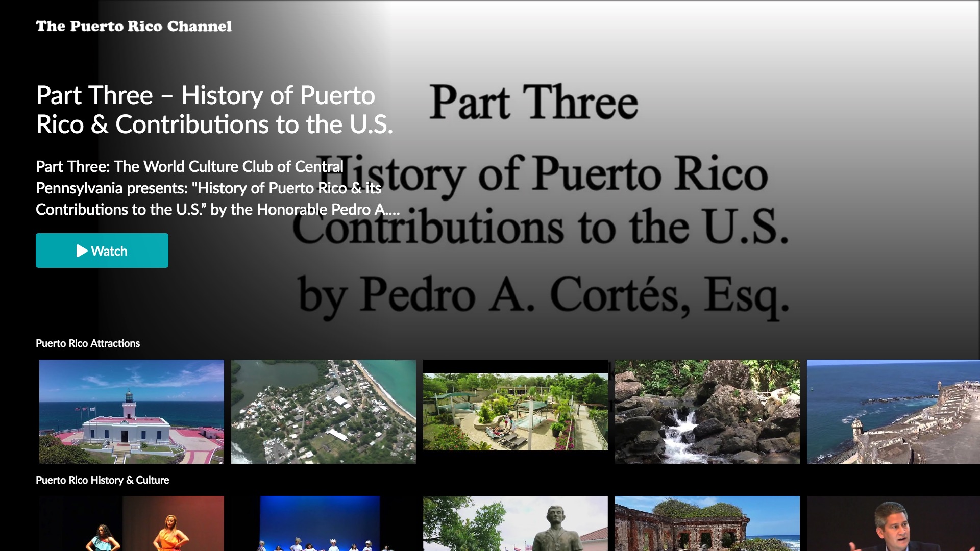The image size is (980, 551).
Task: Select the white lighthouse thumbnail
Action: (x=132, y=412)
